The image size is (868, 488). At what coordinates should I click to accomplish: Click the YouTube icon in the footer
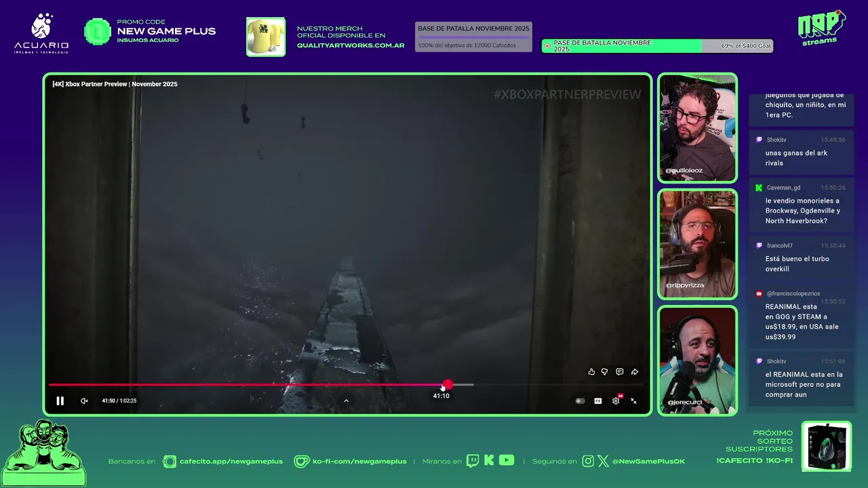click(x=507, y=460)
